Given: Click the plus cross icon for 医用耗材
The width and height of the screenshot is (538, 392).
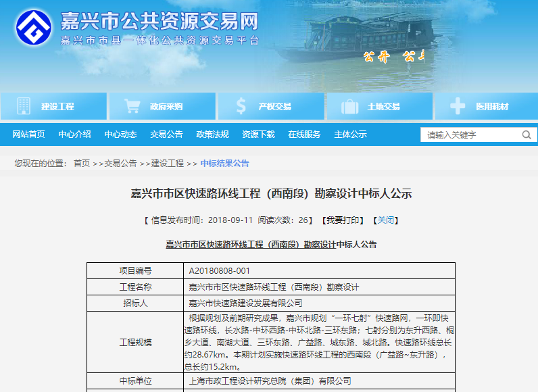Looking at the screenshot, I should pyautogui.click(x=458, y=106).
